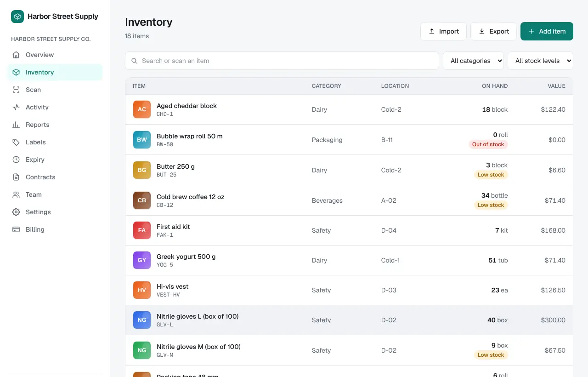Click the cube icon beside Inventory
Screen dimensions: 588x377
click(16, 72)
